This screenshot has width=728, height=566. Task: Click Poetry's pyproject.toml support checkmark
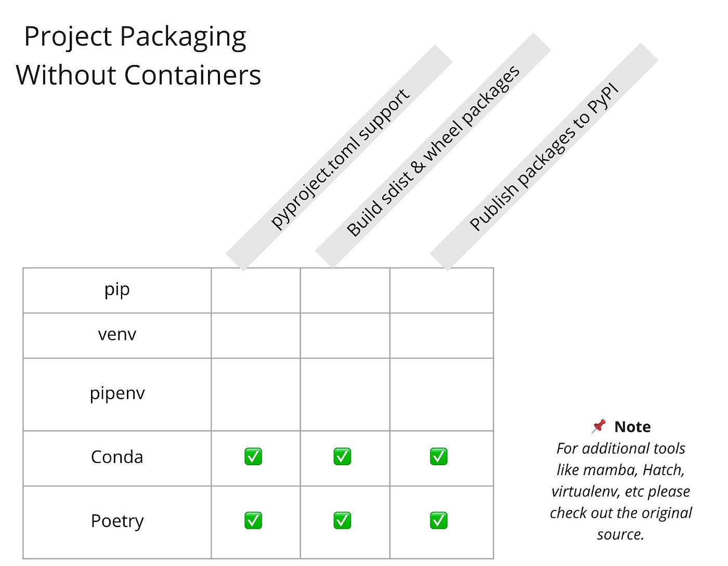pos(253,520)
